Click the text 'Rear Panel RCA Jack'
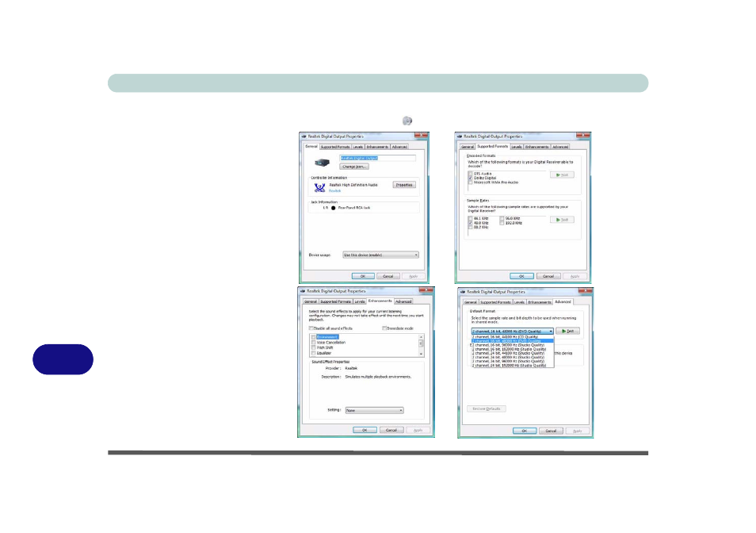756x533 pixels. [354, 208]
